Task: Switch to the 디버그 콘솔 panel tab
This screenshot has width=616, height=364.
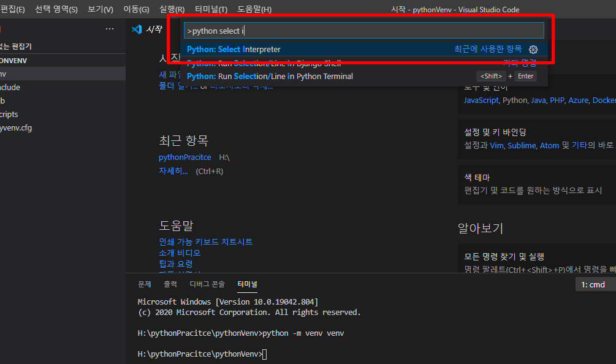Action: (x=207, y=284)
